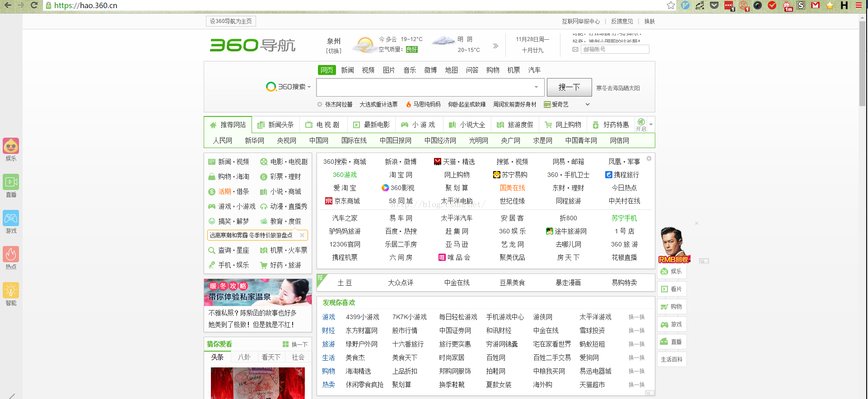Click the browser reload icon
The width and height of the screenshot is (868, 399).
click(x=34, y=5)
